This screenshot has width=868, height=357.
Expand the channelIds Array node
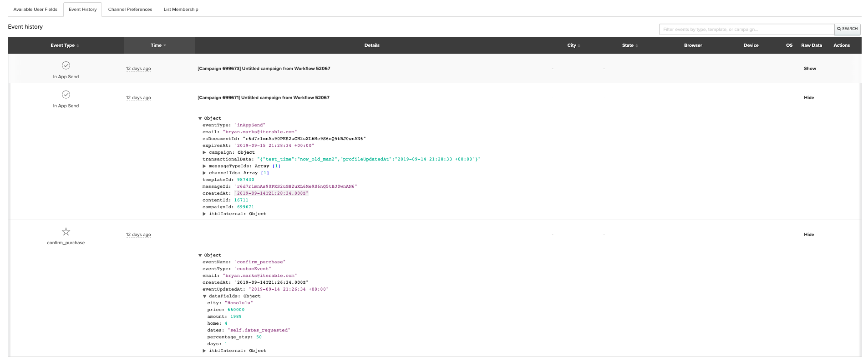click(x=204, y=173)
